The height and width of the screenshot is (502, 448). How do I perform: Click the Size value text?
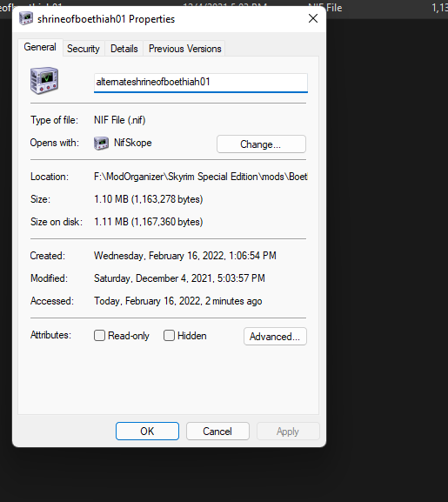click(x=149, y=199)
